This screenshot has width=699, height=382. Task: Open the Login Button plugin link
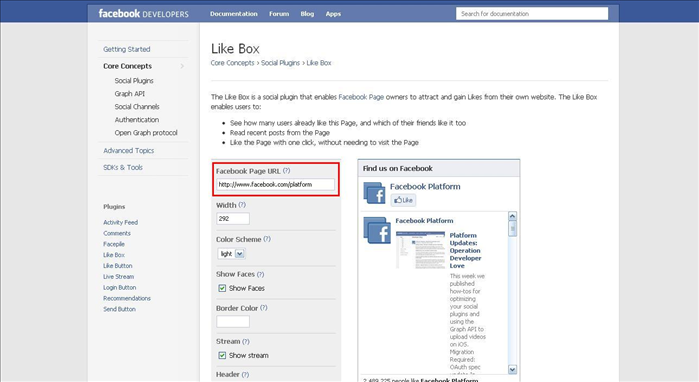[x=119, y=288]
